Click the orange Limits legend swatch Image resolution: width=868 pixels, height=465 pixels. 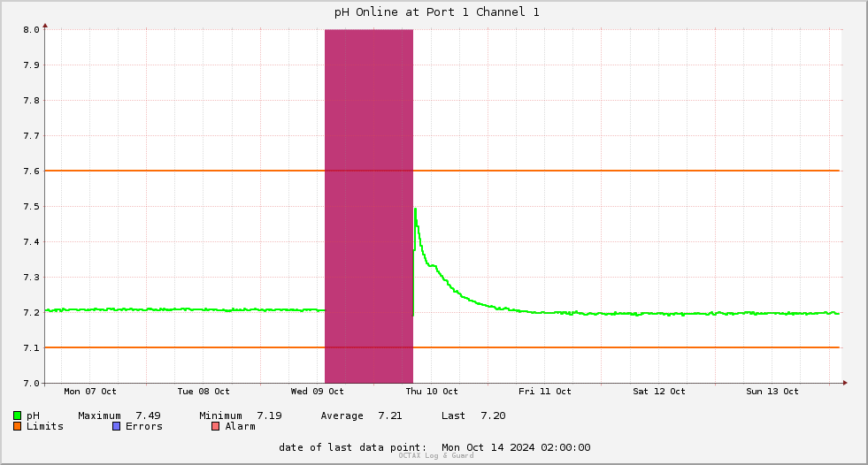17,426
